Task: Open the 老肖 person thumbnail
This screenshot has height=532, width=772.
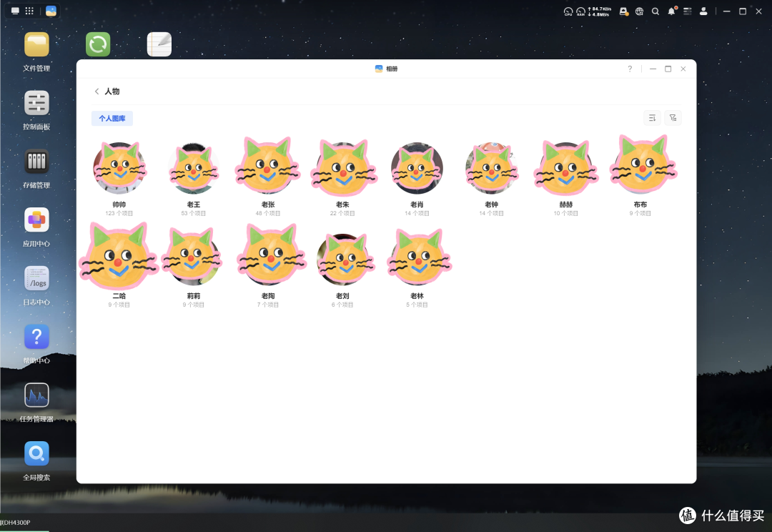Action: [x=417, y=168]
